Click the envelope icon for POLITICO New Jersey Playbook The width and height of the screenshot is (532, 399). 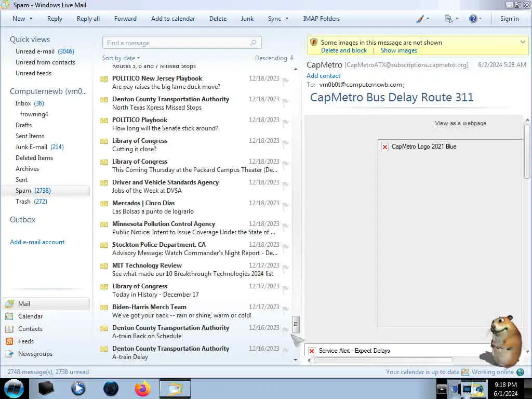104,79
